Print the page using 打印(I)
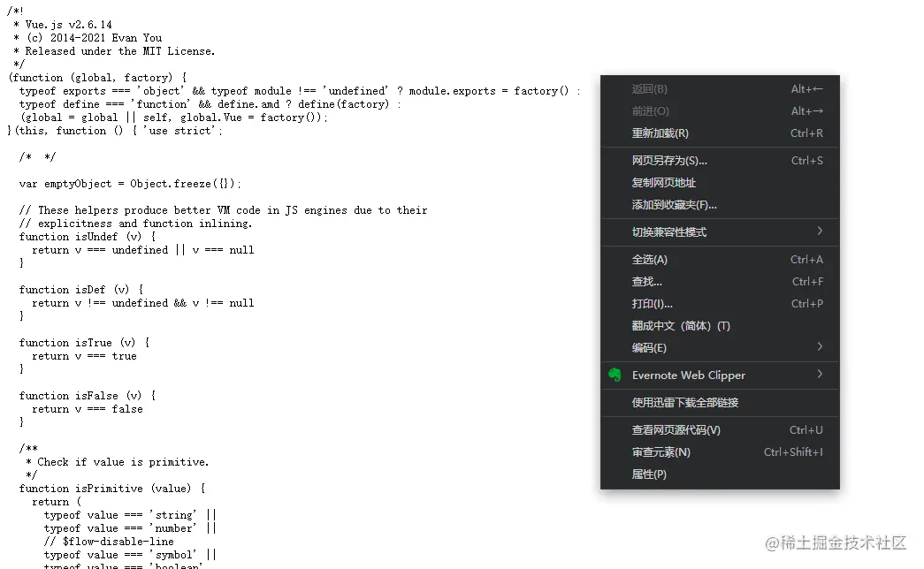The image size is (924, 569). pos(650,303)
